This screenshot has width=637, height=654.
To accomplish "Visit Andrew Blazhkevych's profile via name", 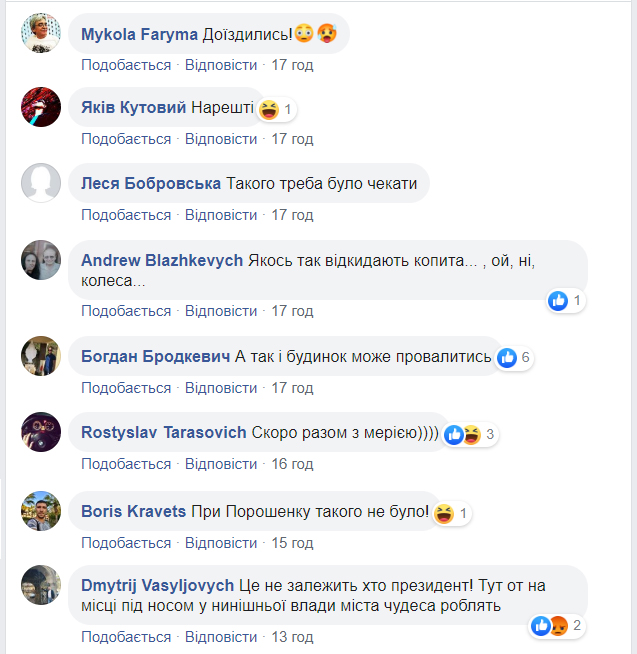I will pos(162,260).
